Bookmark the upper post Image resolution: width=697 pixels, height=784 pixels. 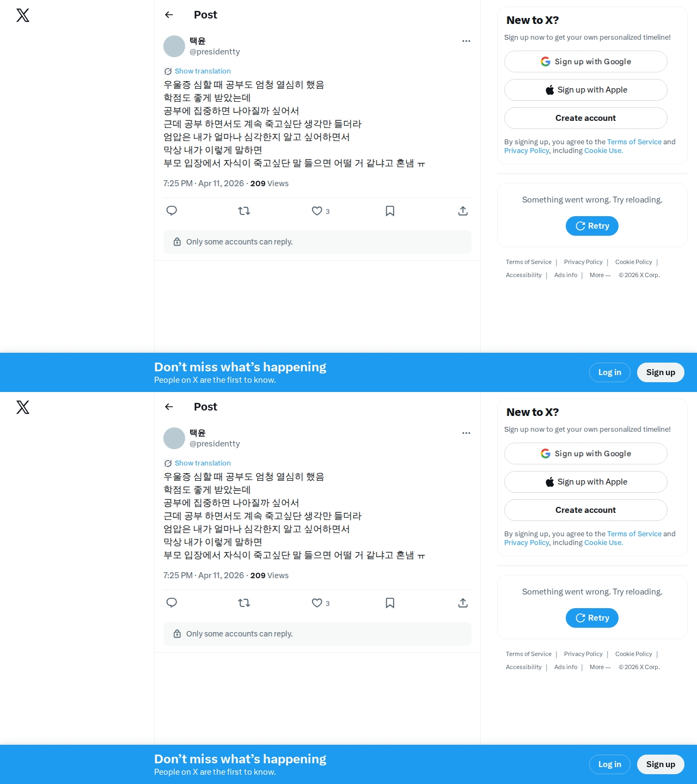(x=390, y=211)
